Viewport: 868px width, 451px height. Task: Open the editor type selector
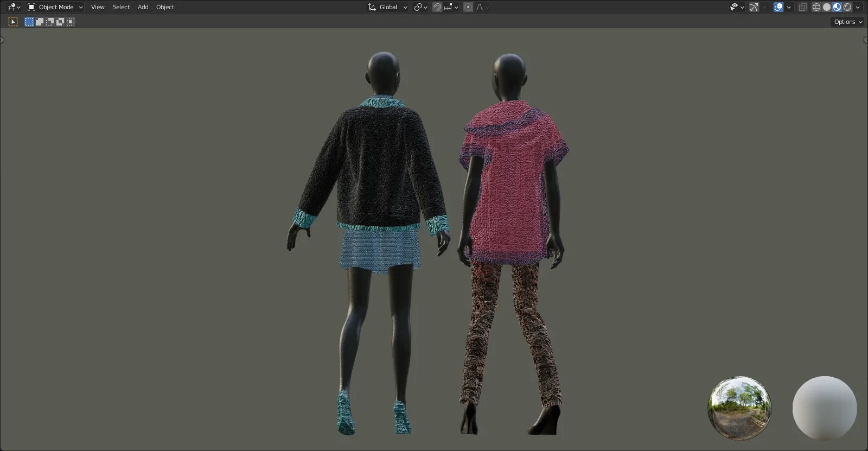(x=14, y=7)
